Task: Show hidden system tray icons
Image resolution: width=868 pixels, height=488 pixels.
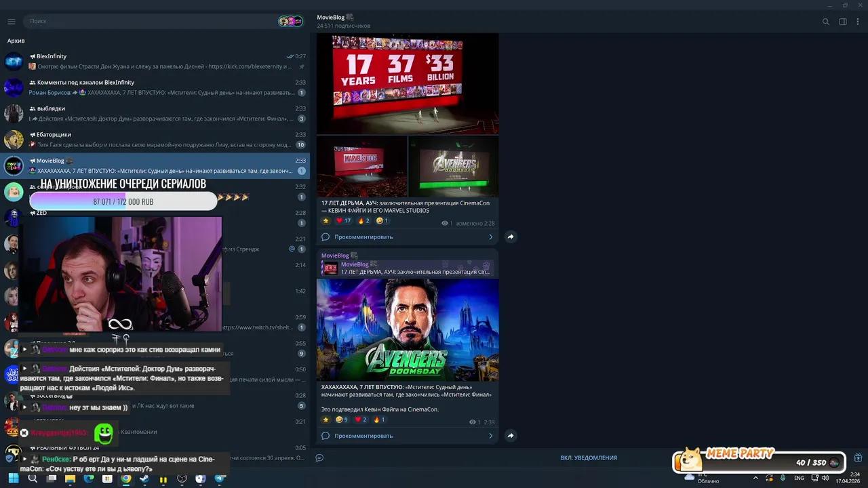Action: pos(755,478)
